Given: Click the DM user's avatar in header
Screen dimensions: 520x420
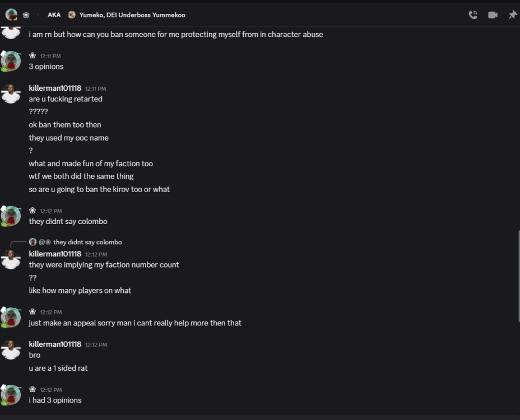Looking at the screenshot, I should (x=11, y=15).
